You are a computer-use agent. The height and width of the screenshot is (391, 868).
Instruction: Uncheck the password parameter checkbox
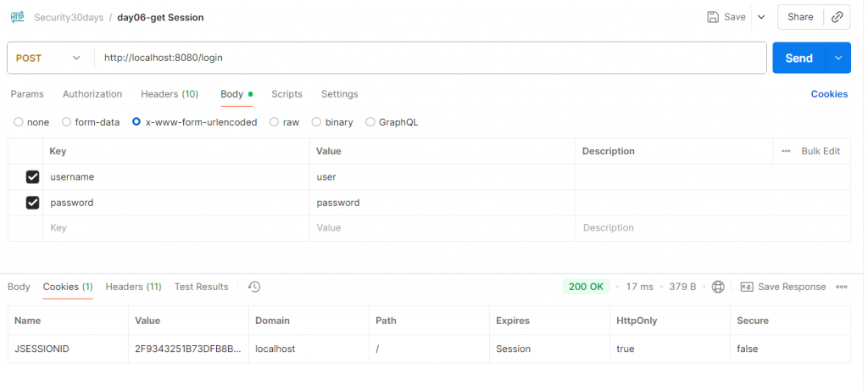pos(33,203)
